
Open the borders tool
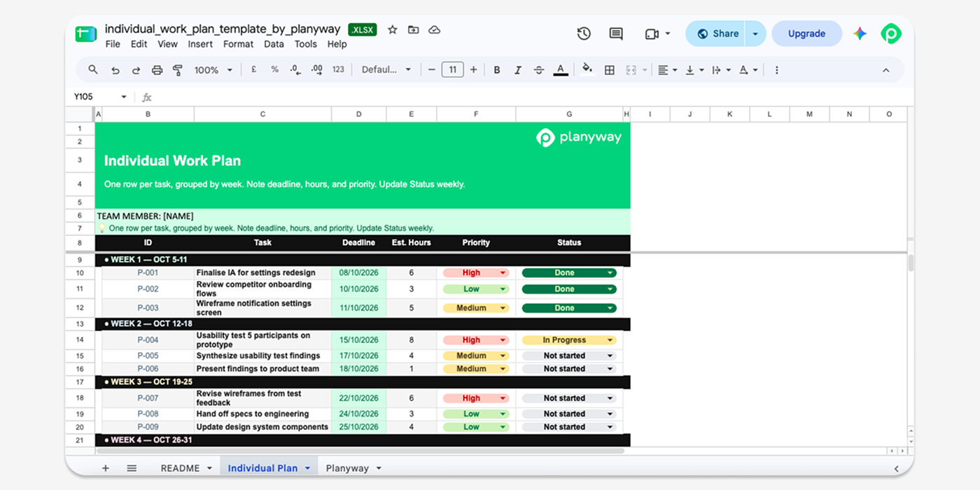pos(610,70)
